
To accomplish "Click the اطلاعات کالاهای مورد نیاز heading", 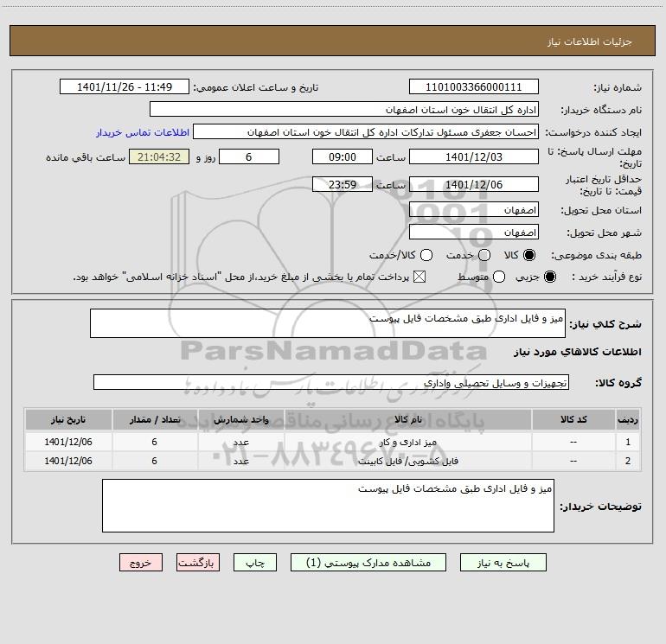I will [577, 352].
